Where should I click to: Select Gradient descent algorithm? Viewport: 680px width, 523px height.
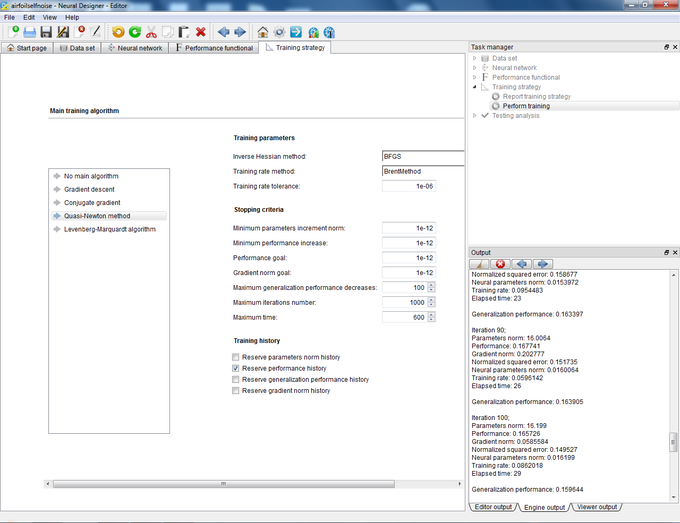point(108,190)
